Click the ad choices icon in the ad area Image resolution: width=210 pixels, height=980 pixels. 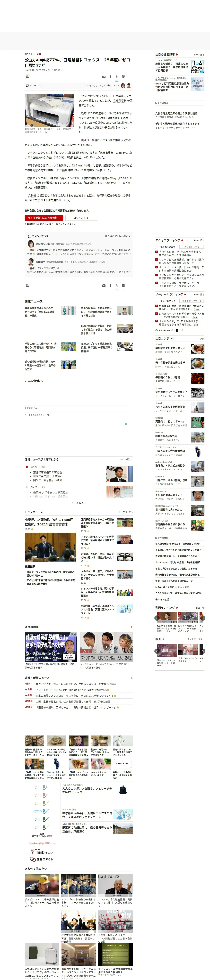pos(127,424)
